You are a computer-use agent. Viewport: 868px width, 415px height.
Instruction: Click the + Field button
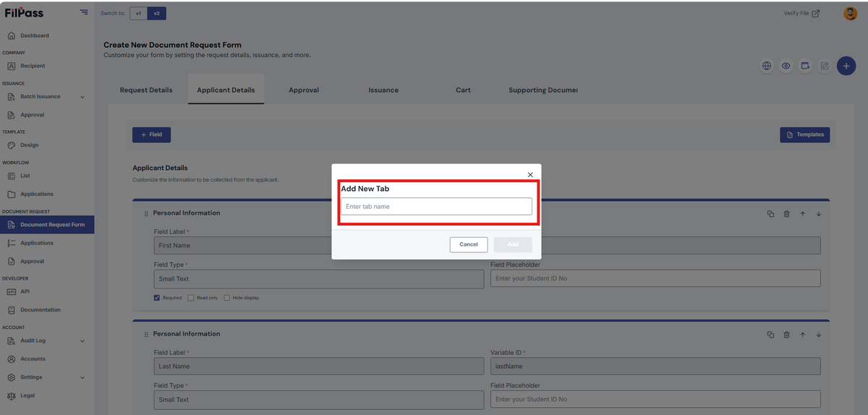point(151,134)
